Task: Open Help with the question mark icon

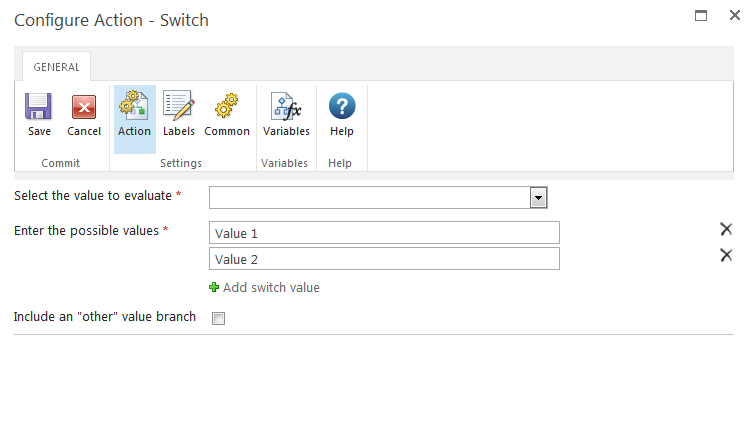Action: pos(342,107)
